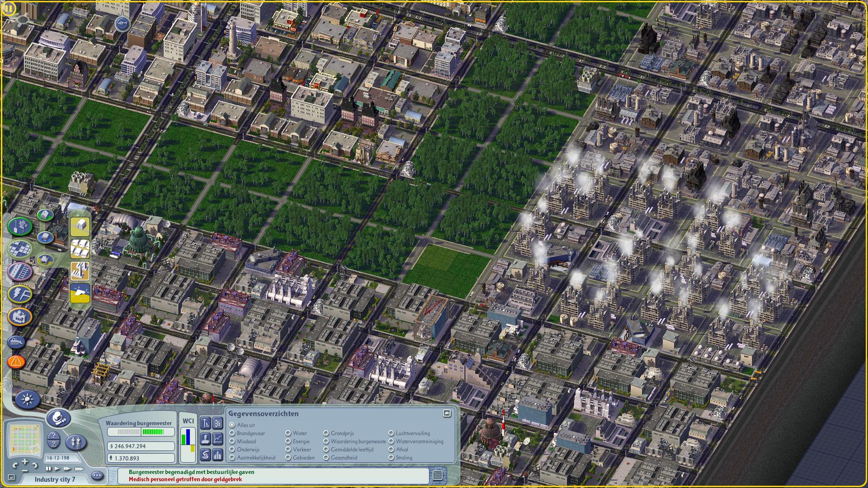Open the transportation tools menu
The height and width of the screenshot is (488, 868).
click(20, 272)
